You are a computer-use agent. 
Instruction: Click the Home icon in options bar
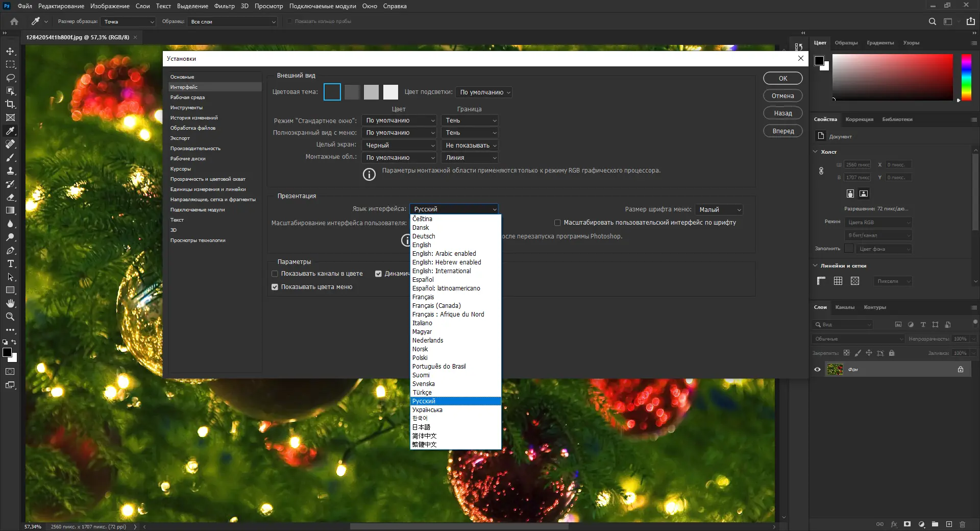(14, 21)
